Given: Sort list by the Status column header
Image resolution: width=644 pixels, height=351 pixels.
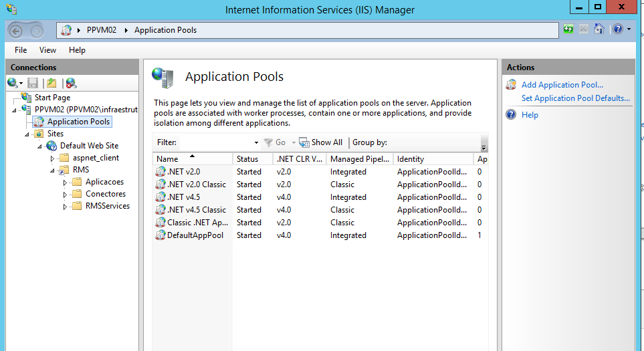Looking at the screenshot, I should [x=247, y=159].
